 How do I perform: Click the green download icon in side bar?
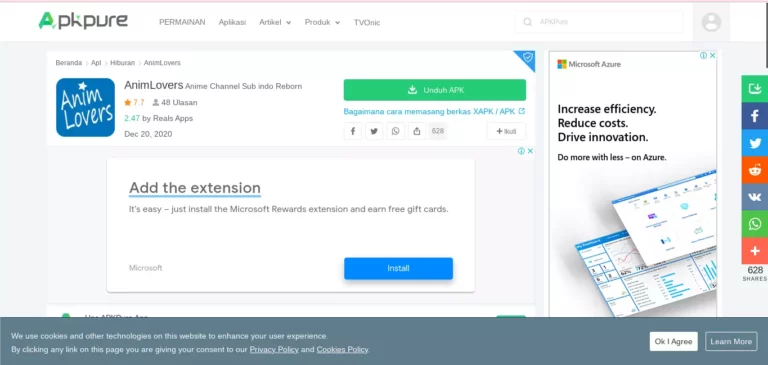coord(755,89)
